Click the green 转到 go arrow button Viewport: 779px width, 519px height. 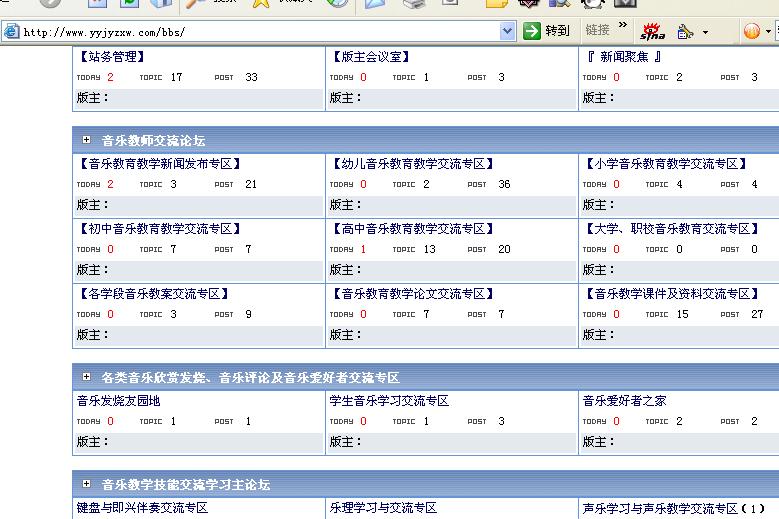pos(532,31)
